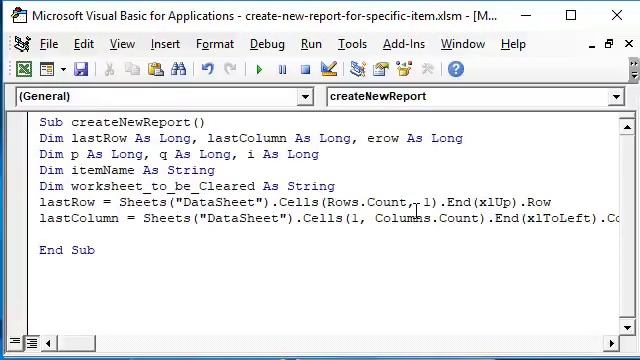Viewport: 640px width, 360px height.
Task: Open the Window menu
Action: click(463, 44)
